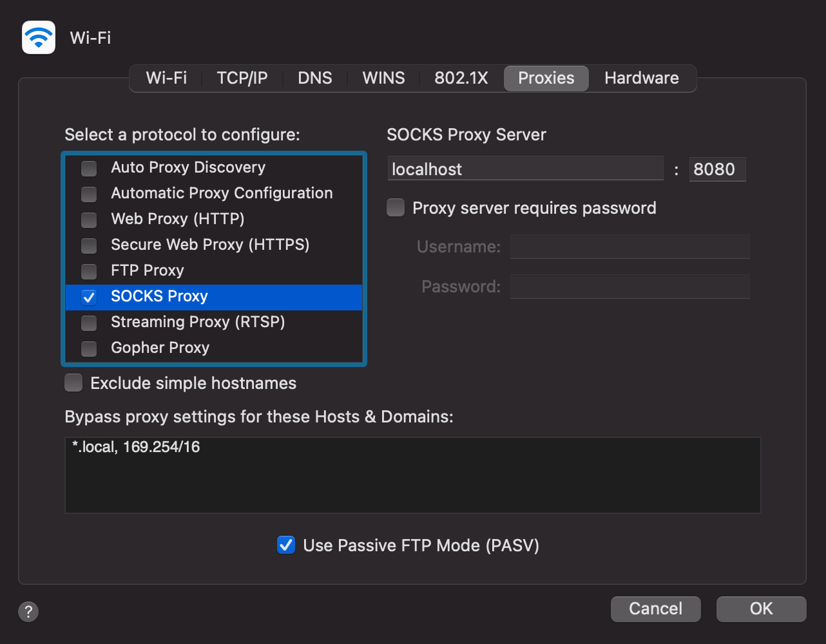Switch to the TCP/IP tab
The image size is (826, 644).
(242, 78)
